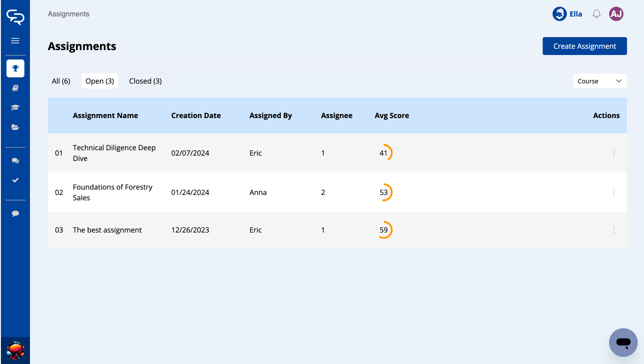
Task: Open the Course filter dropdown
Action: (600, 81)
